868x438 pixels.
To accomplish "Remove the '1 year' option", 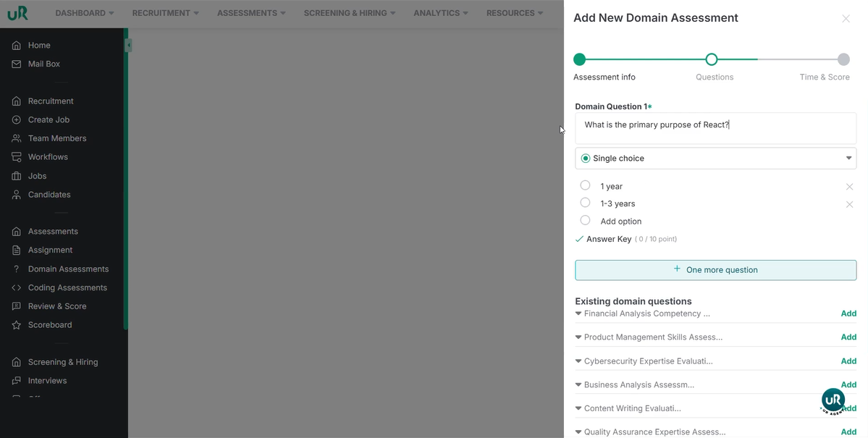I will [849, 187].
